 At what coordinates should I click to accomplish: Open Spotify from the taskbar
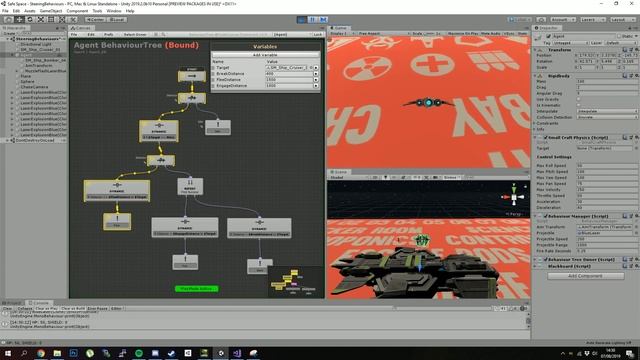pos(139,353)
